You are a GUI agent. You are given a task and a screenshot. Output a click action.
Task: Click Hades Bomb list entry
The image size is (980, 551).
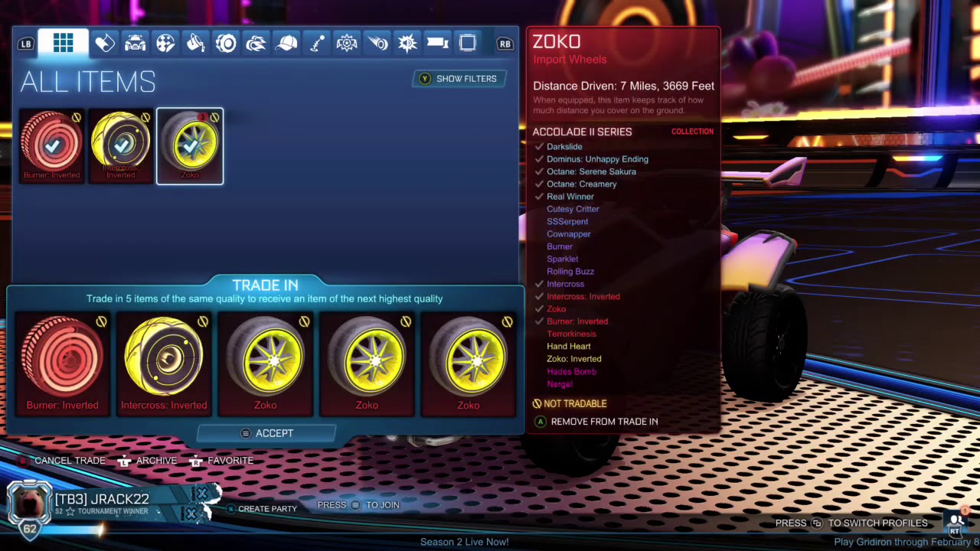(x=571, y=372)
